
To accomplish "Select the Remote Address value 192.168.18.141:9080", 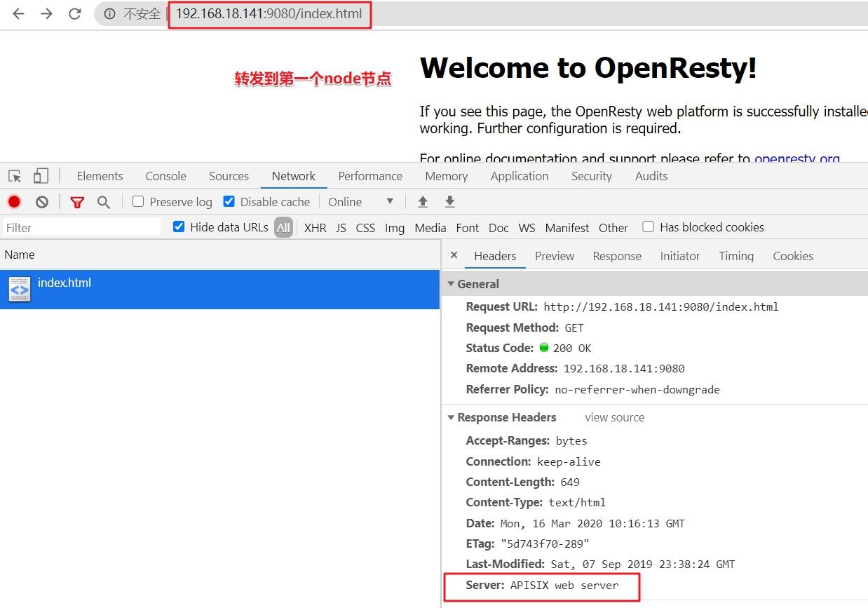I will [x=624, y=368].
